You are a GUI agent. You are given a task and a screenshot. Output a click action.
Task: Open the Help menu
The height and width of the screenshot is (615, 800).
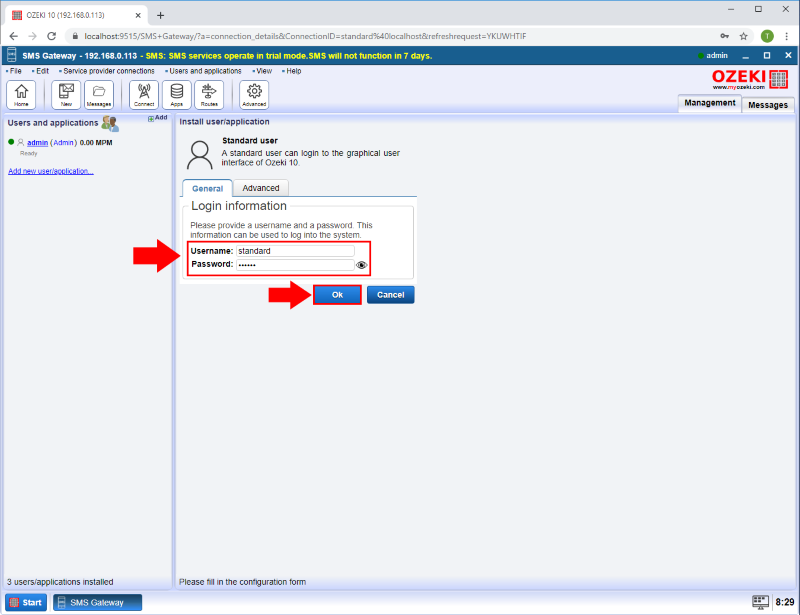[x=292, y=71]
